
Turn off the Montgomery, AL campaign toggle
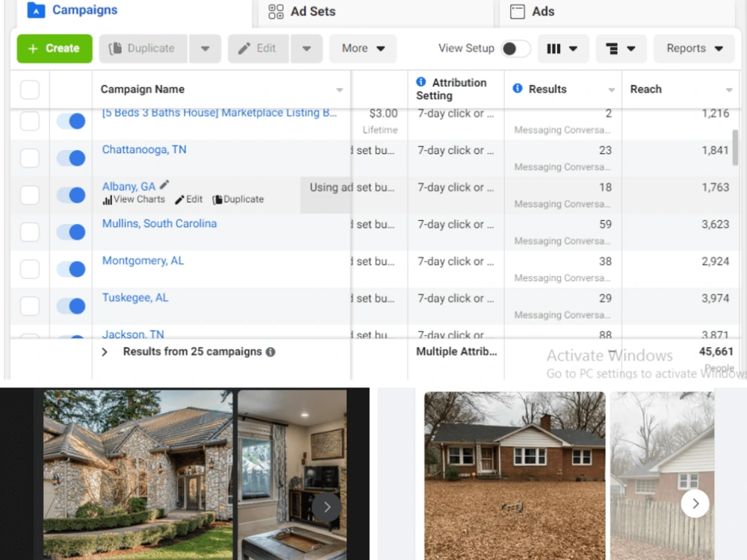pyautogui.click(x=71, y=269)
